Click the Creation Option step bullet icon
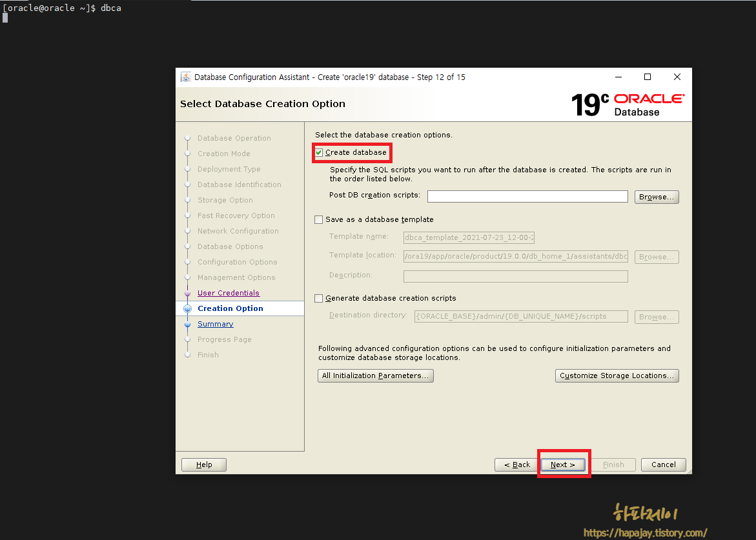 188,309
